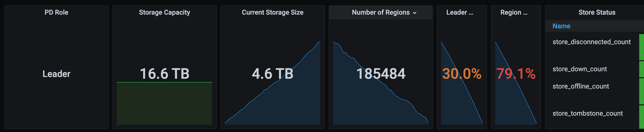Click the truncated Leader panel title
The height and width of the screenshot is (132, 644).
(x=460, y=12)
